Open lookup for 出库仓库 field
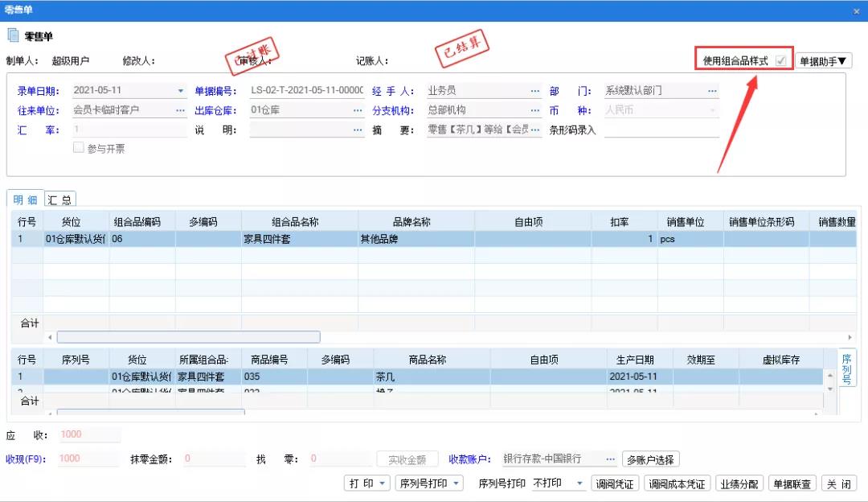 tap(358, 110)
